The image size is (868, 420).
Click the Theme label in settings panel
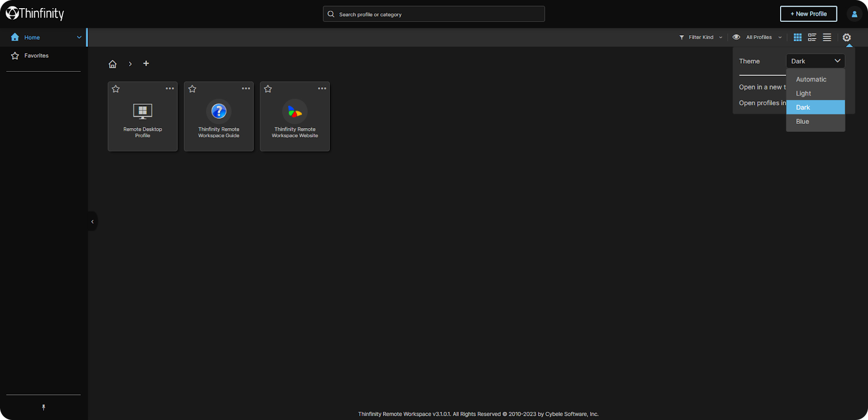tap(749, 61)
